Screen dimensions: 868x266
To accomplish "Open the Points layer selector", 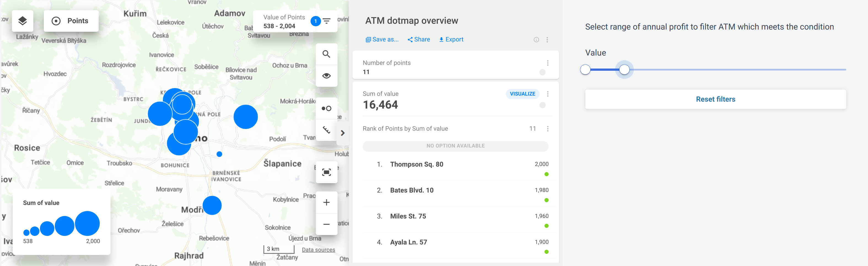I will (71, 21).
